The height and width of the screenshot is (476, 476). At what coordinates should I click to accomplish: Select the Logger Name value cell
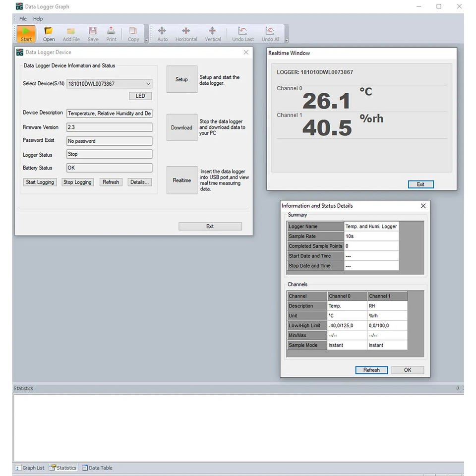pyautogui.click(x=371, y=227)
